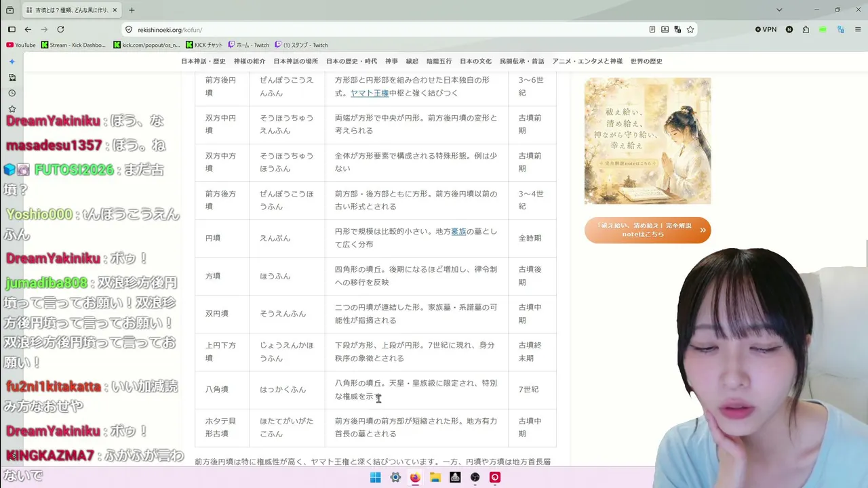Click the browser back arrow
The height and width of the screenshot is (488, 868).
click(28, 29)
